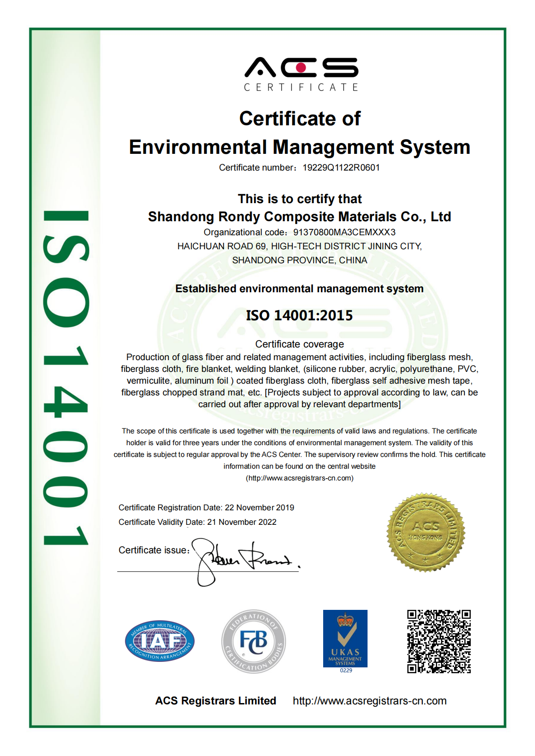Click the gold ACS Hong Kong seal
Image resolution: width=535 pixels, height=756 pixels.
tap(426, 533)
